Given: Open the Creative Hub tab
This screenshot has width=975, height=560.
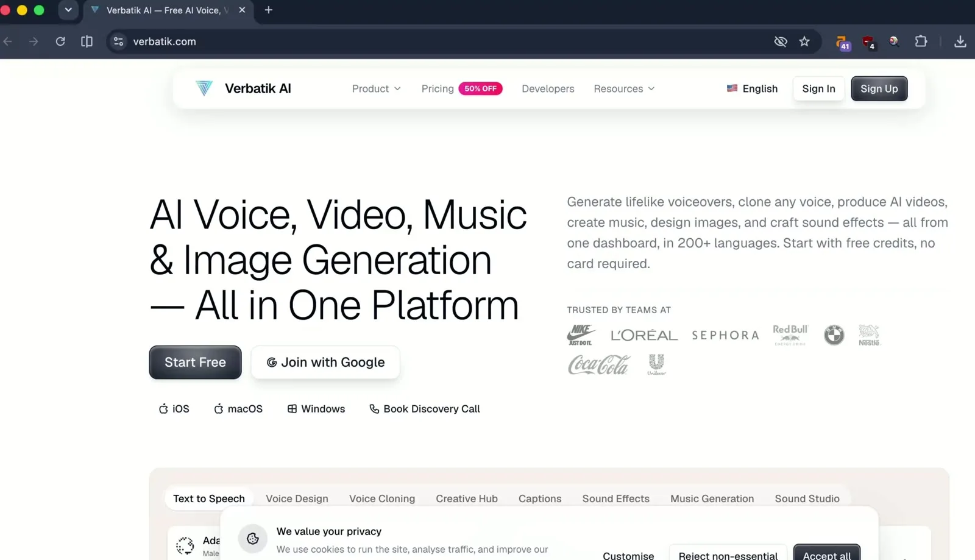Looking at the screenshot, I should pyautogui.click(x=467, y=498).
